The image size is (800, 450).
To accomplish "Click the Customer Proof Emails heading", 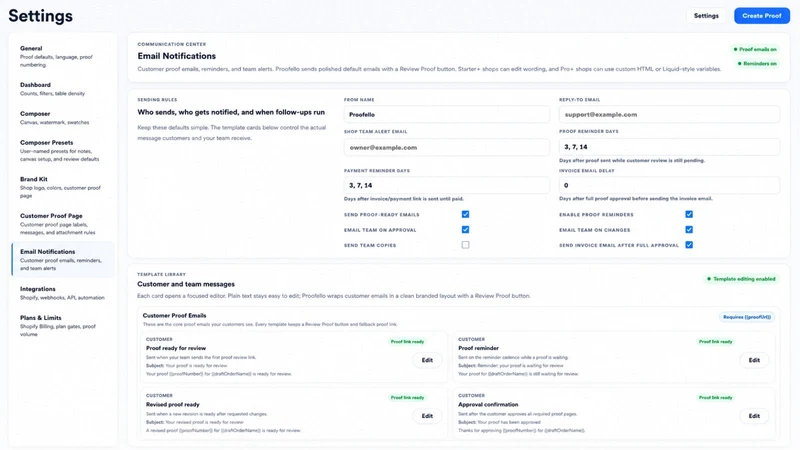I will 174,315.
